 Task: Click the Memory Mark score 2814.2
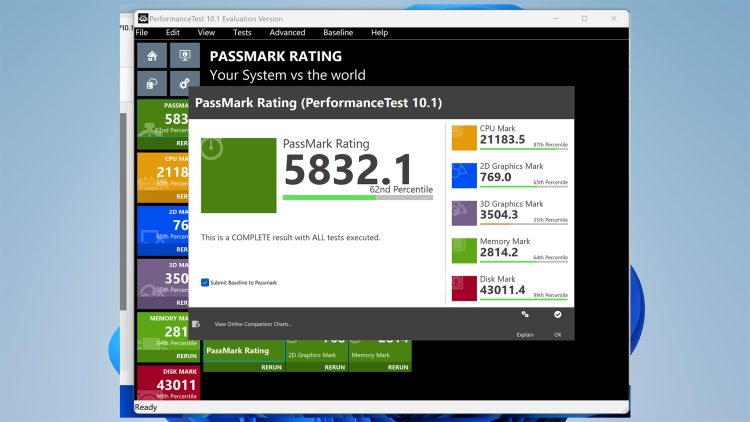click(499, 252)
